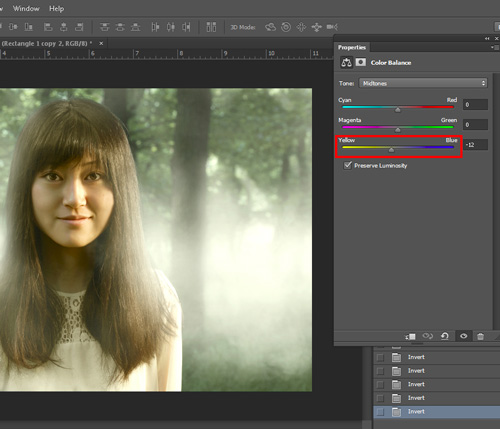
Task: Open the Tone Midtones dropdown
Action: coord(423,83)
